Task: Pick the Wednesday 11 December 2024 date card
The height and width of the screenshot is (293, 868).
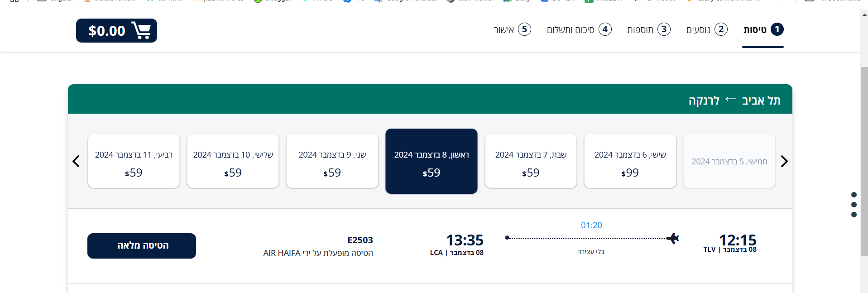Action: pyautogui.click(x=134, y=161)
